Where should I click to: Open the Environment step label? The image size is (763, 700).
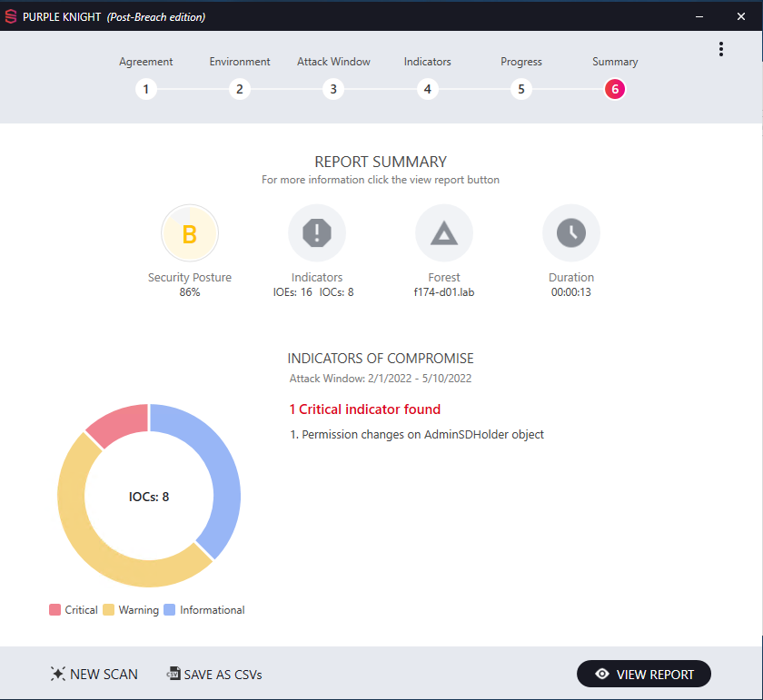tap(240, 62)
